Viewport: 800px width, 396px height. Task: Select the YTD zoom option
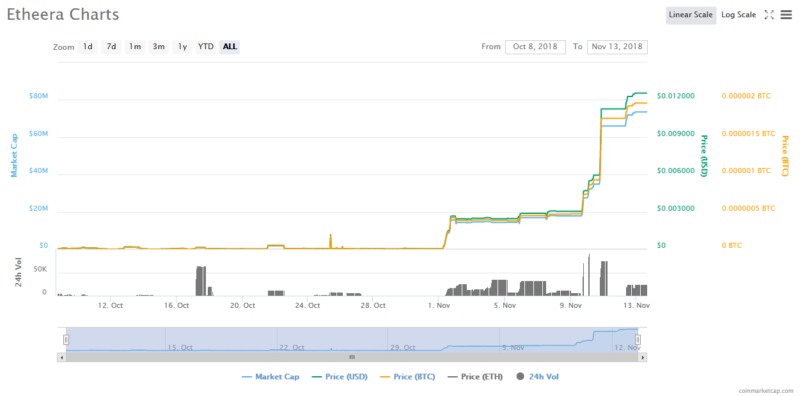[x=206, y=47]
